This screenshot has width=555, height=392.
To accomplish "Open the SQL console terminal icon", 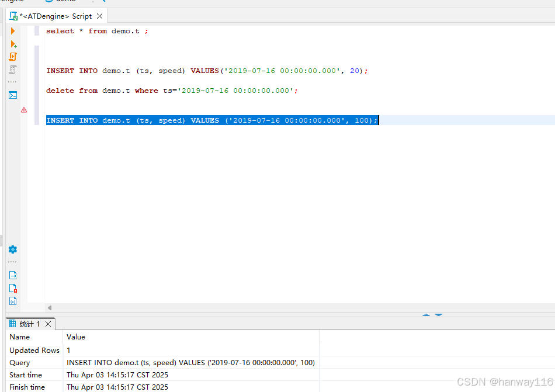I will 13,95.
